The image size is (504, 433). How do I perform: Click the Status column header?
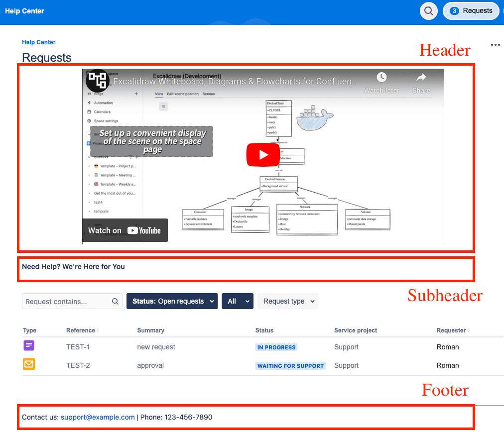coord(264,330)
